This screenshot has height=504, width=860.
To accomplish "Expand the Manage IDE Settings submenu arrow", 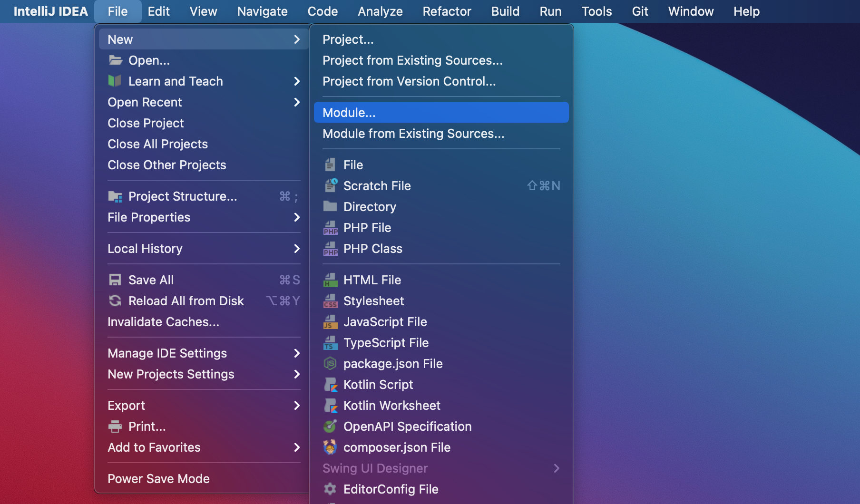I will point(297,353).
